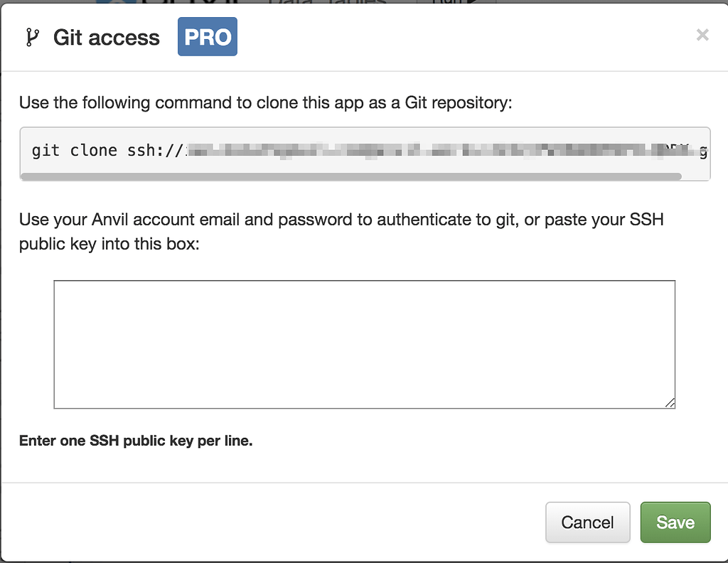Viewport: 728px width, 563px height.
Task: Click the Git branch icon in dialog title
Action: coord(32,37)
